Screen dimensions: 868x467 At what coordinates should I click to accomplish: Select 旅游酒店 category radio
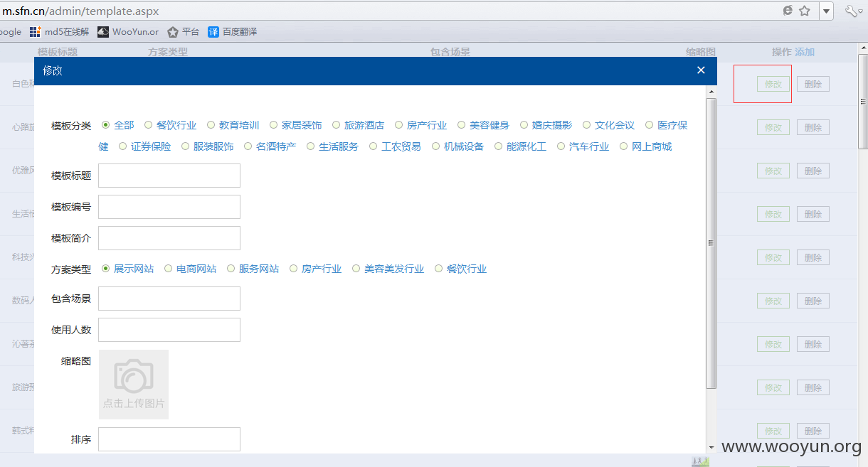[337, 125]
